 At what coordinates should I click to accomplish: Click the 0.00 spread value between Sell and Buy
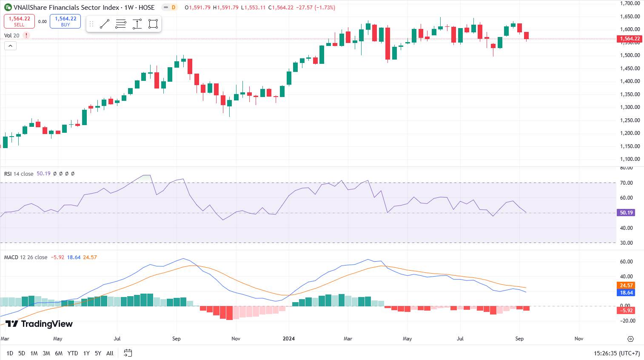coord(43,21)
